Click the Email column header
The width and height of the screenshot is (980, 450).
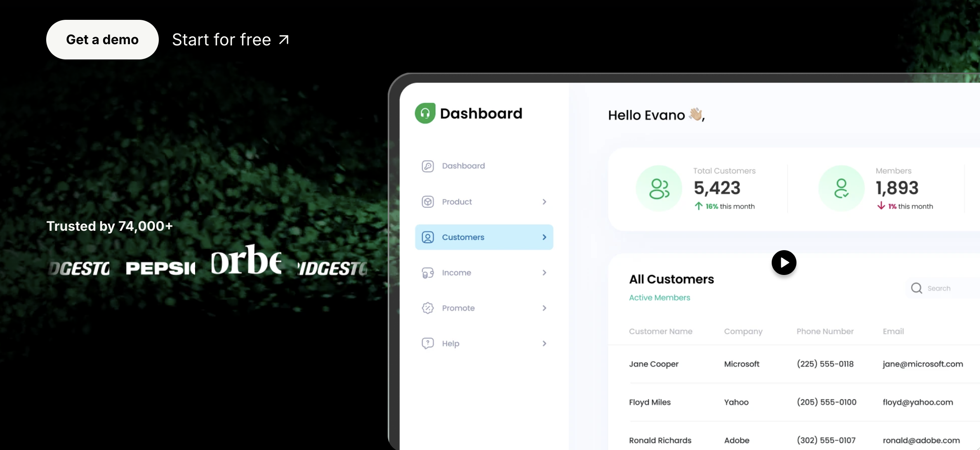click(893, 331)
